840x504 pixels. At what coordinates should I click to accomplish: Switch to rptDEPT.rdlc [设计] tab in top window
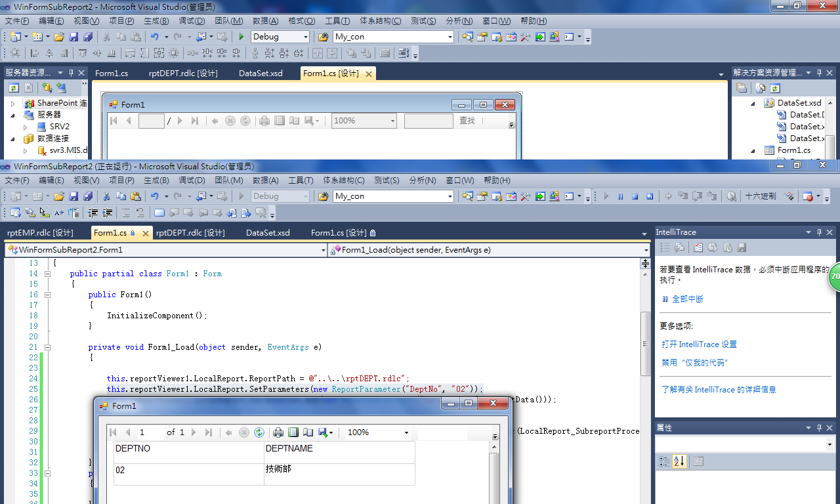(x=183, y=73)
